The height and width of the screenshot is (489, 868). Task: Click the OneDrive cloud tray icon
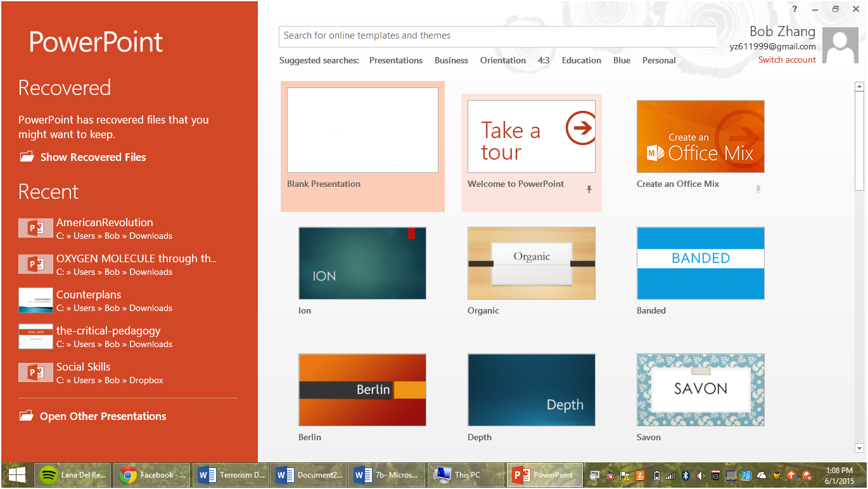pyautogui.click(x=762, y=476)
